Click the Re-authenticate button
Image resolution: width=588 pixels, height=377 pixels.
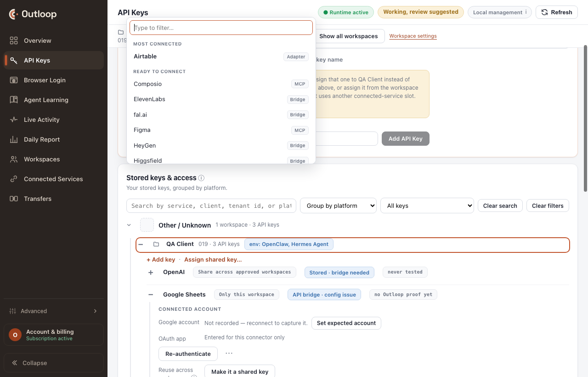click(188, 354)
